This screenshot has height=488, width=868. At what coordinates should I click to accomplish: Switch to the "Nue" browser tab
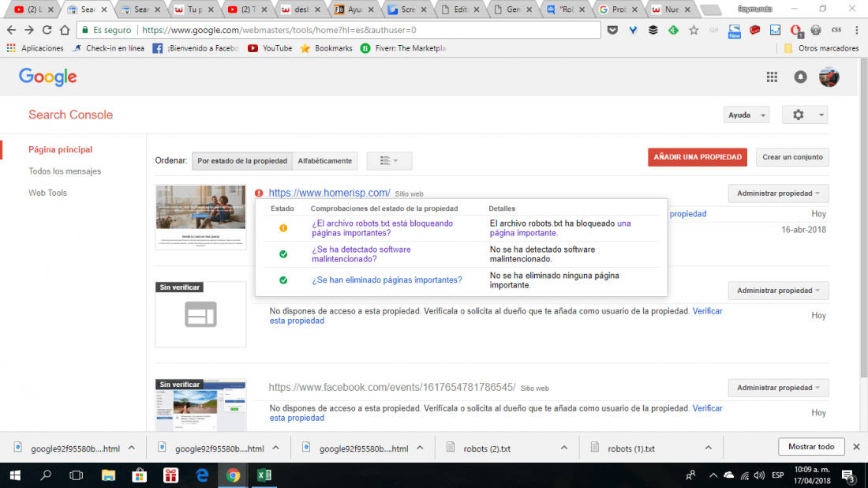click(x=672, y=9)
